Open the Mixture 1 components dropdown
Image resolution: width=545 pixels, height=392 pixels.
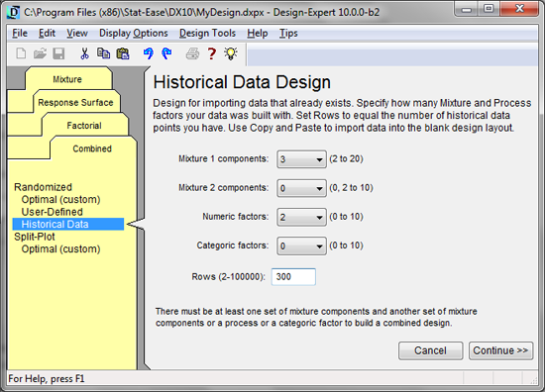(301, 159)
